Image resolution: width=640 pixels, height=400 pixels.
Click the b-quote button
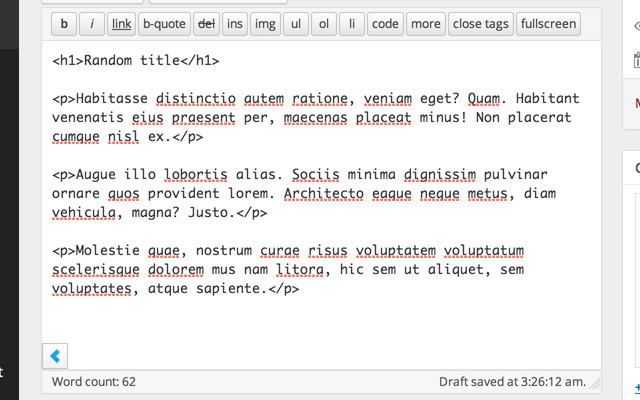[164, 24]
